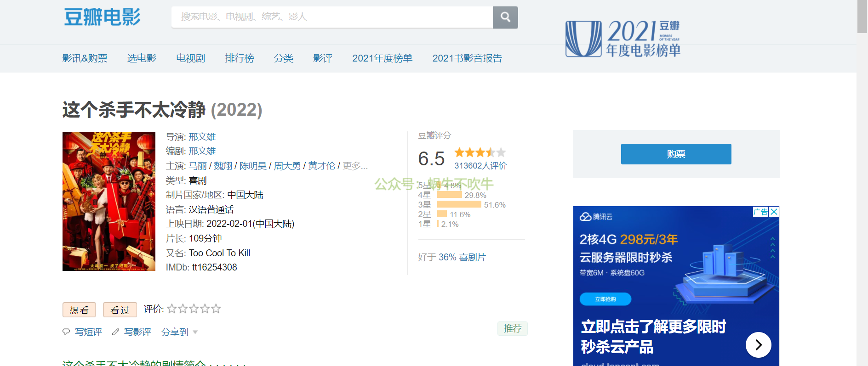Open the 2021 annual movie list banner
The image size is (868, 366).
(623, 39)
